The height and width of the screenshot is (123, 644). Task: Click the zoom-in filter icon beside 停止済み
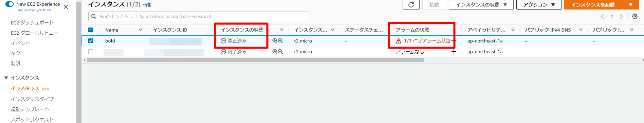275,41
